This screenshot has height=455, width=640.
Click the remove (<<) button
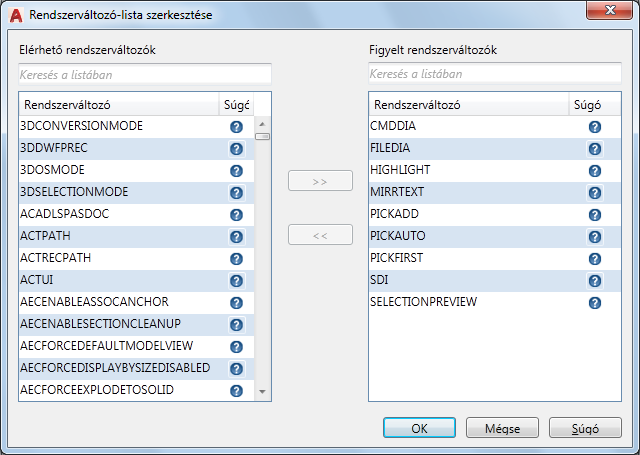click(x=320, y=235)
